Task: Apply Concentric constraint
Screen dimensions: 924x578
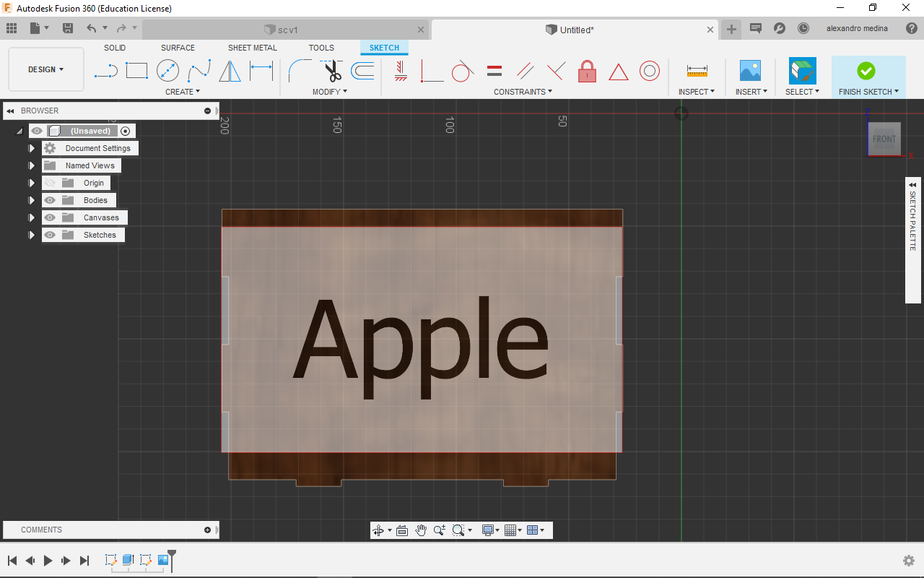Action: 650,71
